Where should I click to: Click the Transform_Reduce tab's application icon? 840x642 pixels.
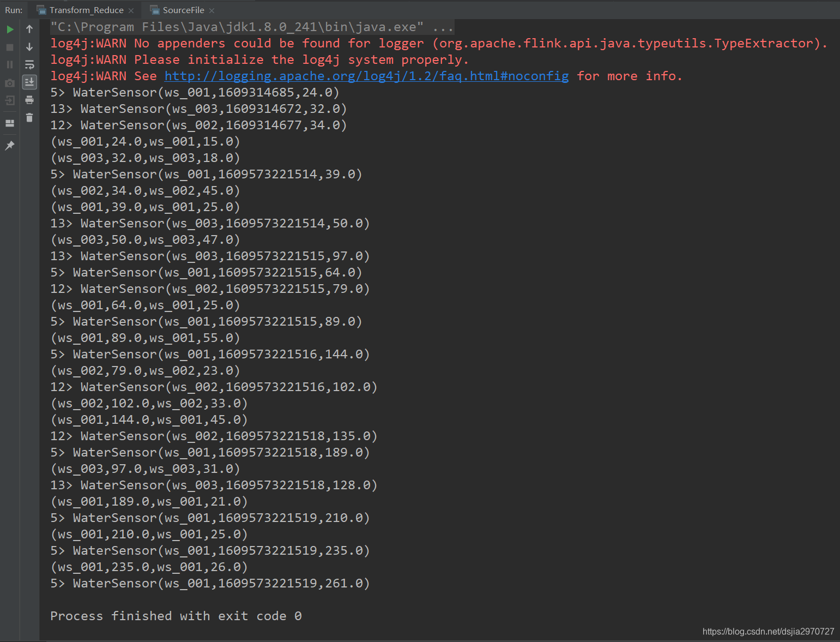pos(41,10)
